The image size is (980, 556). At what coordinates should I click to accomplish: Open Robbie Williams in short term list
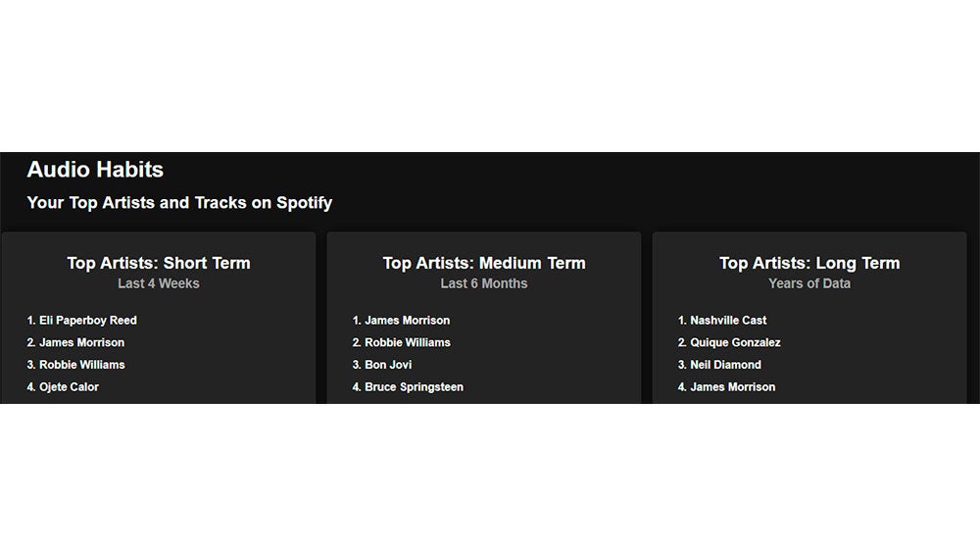click(x=82, y=365)
